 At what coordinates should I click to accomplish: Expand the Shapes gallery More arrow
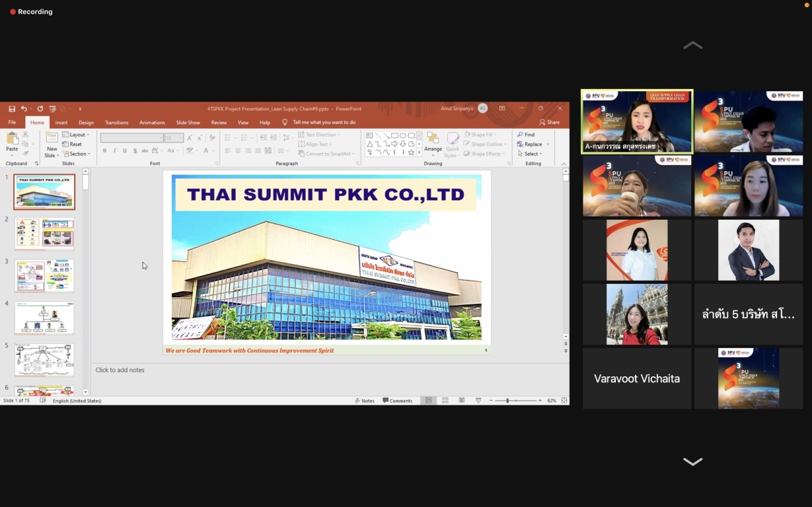coord(419,152)
